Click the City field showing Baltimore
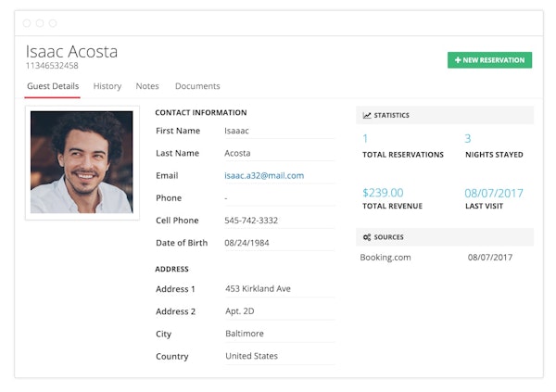The height and width of the screenshot is (392, 556). 278,334
